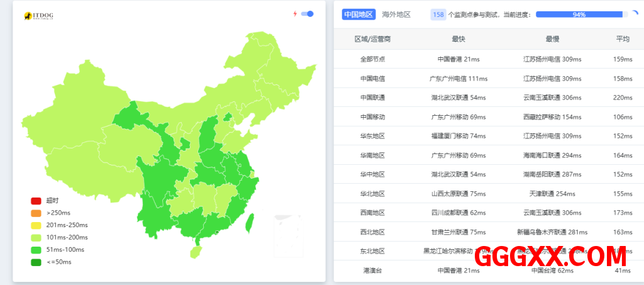Screen dimensions: 644x285
Task: Toggle the blue switch above the map
Action: pos(308,14)
